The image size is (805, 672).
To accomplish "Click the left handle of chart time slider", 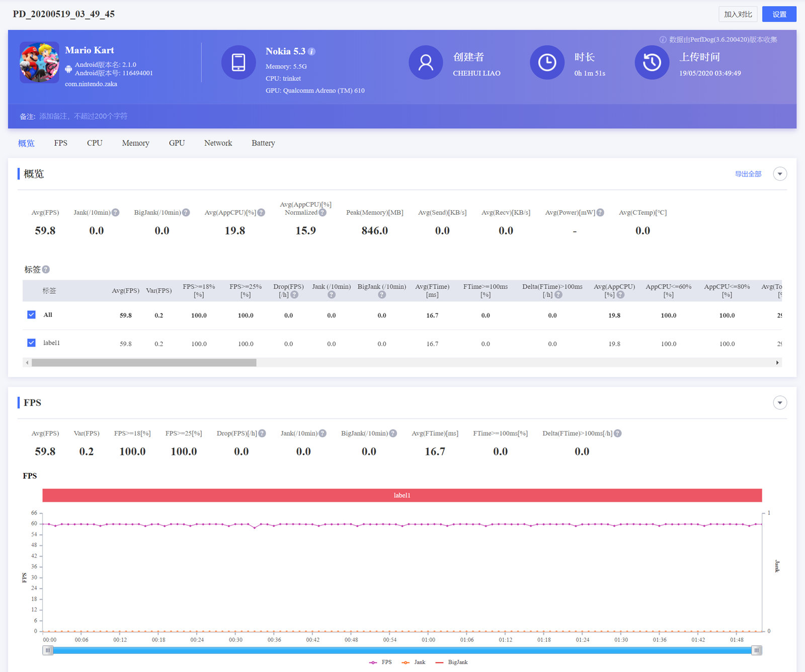I will [x=48, y=650].
